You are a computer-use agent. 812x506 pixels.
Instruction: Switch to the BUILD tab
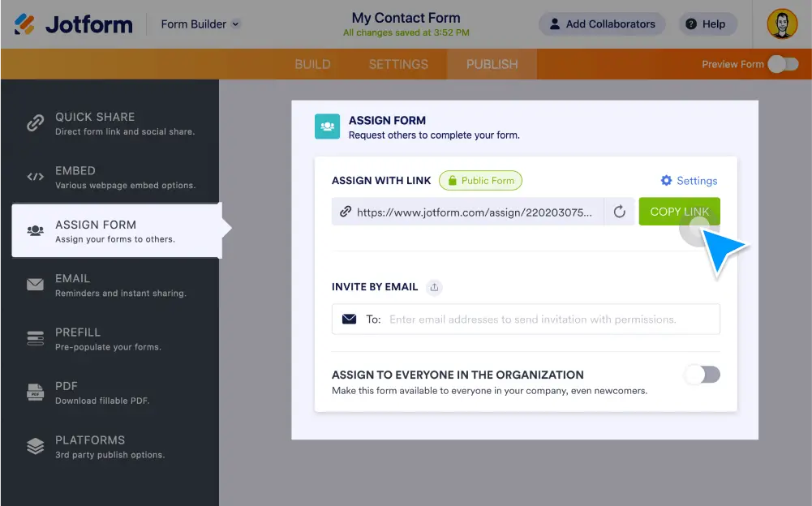pyautogui.click(x=312, y=64)
